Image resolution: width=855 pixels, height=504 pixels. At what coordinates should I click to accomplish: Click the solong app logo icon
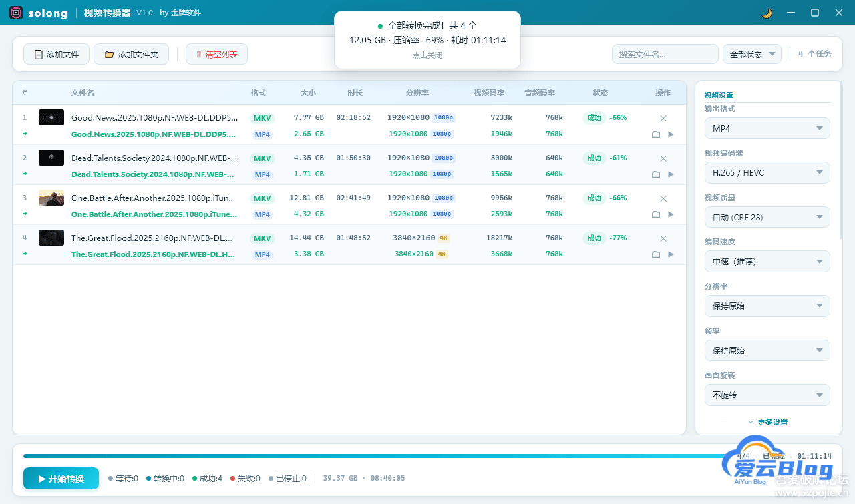tap(17, 13)
